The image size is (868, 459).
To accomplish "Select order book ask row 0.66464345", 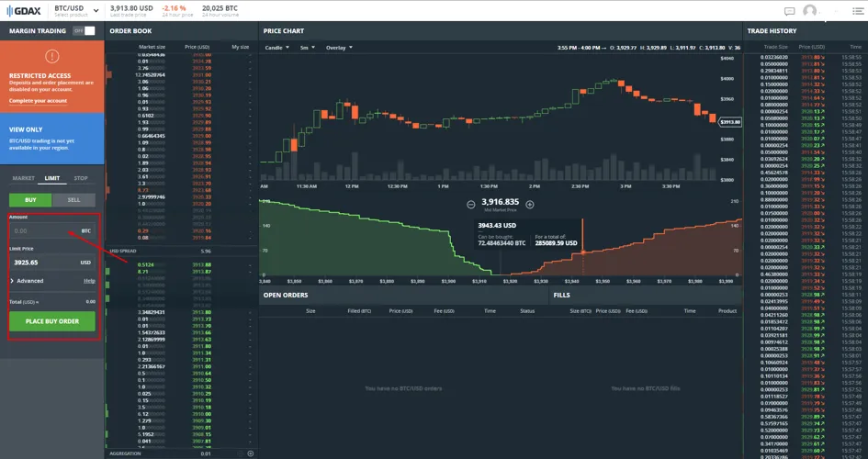I will coord(181,136).
